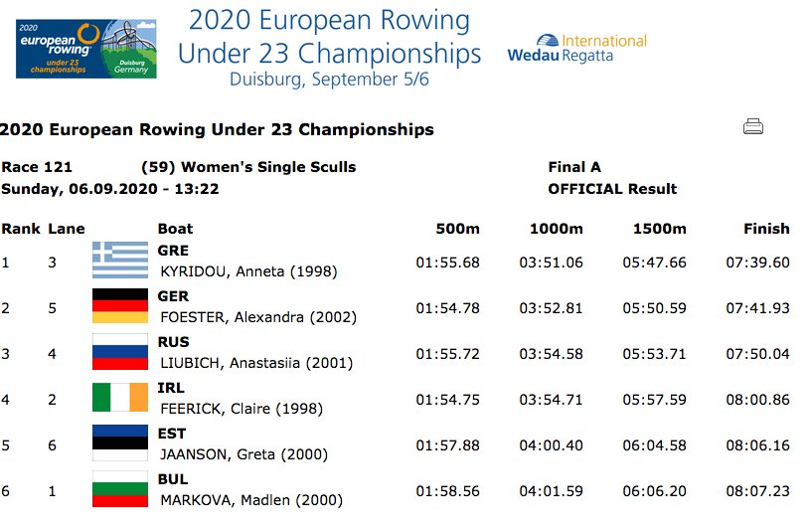Click the Estonia flag icon
812x529 pixels.
119,442
